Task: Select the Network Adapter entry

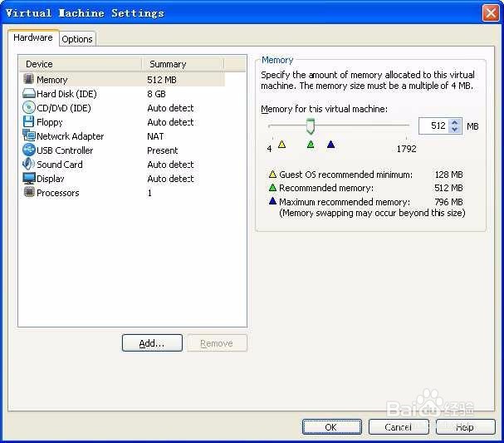Action: click(x=70, y=136)
